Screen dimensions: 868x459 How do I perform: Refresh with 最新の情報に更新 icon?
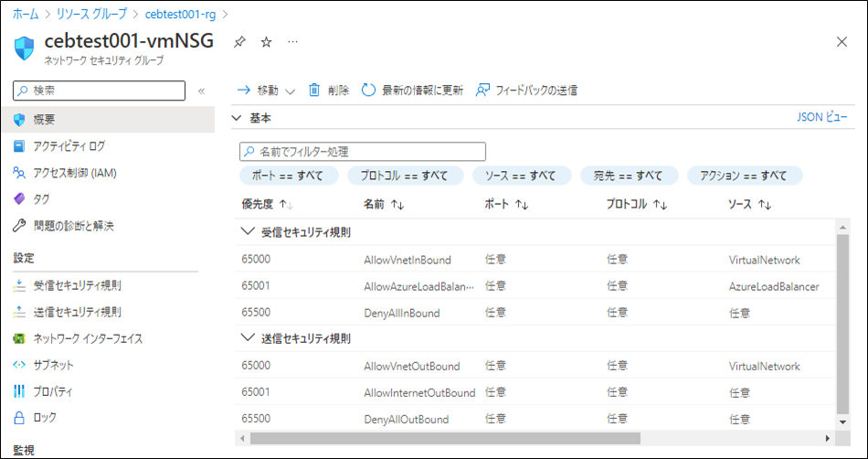pos(369,90)
